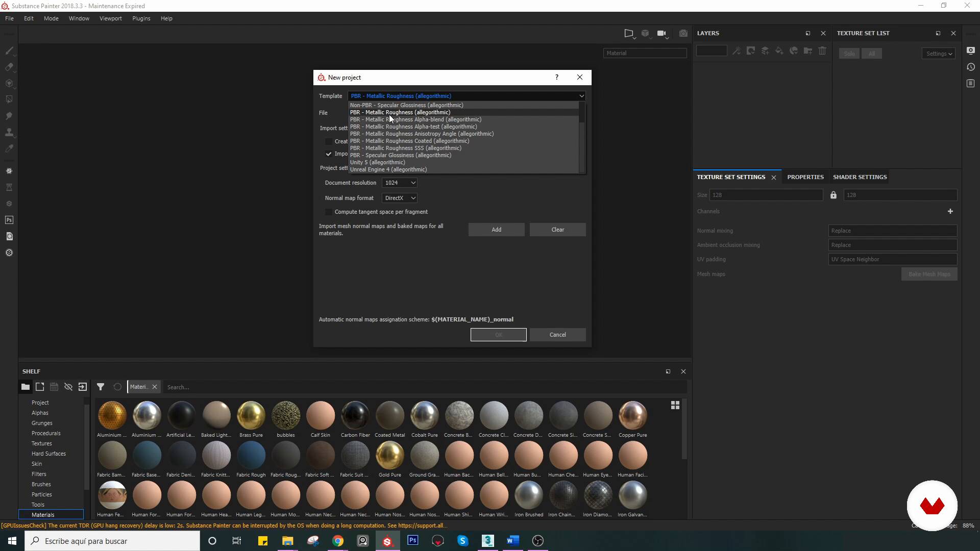Switch to the Shader Settings tab
The height and width of the screenshot is (551, 980).
pos(860,177)
